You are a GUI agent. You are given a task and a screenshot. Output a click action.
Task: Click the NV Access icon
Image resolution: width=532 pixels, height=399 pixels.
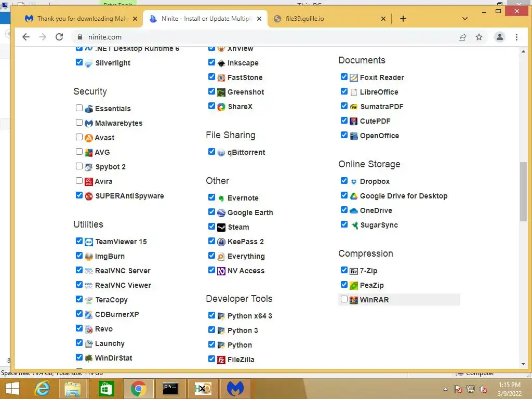[x=221, y=271]
